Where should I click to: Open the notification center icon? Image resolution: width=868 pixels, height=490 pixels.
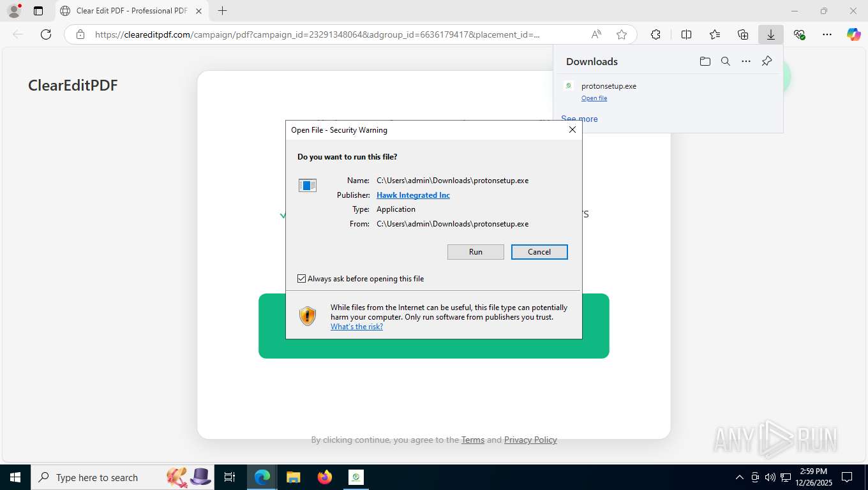coord(847,477)
